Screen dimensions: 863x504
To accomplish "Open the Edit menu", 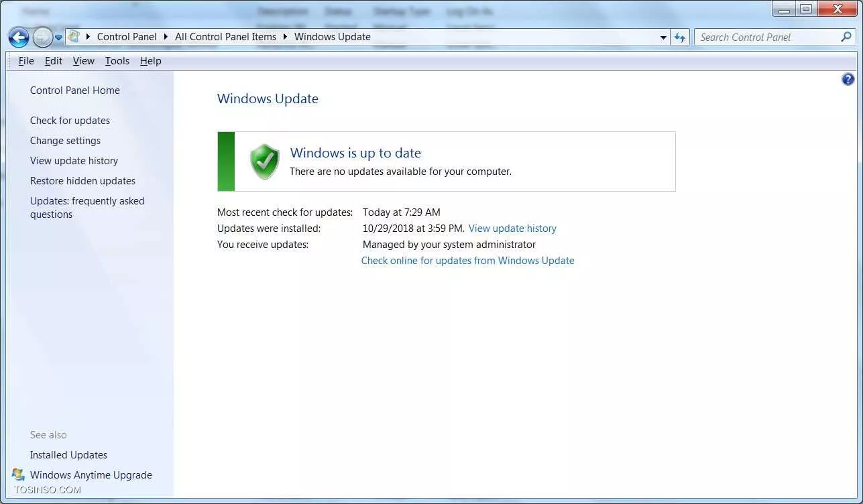I will click(54, 61).
